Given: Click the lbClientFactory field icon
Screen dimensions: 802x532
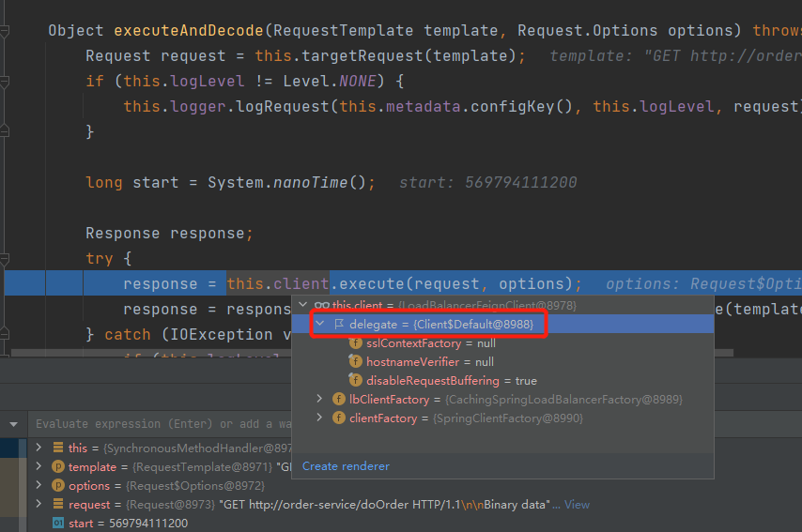Looking at the screenshot, I should (x=339, y=400).
